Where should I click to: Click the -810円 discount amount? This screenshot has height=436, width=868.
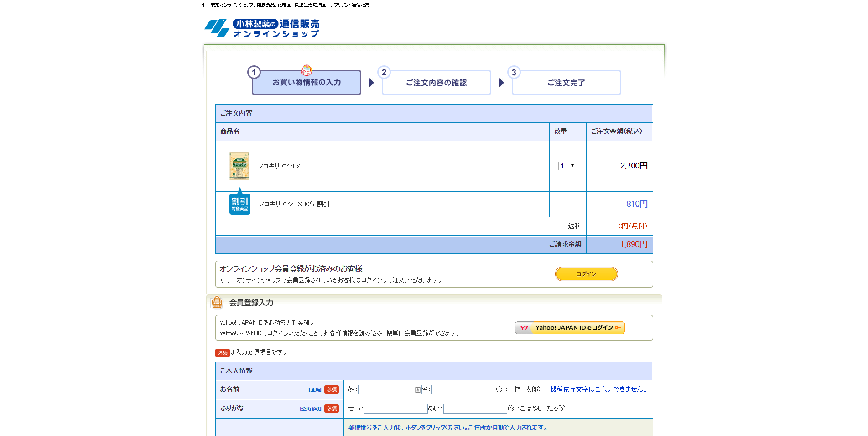point(635,204)
